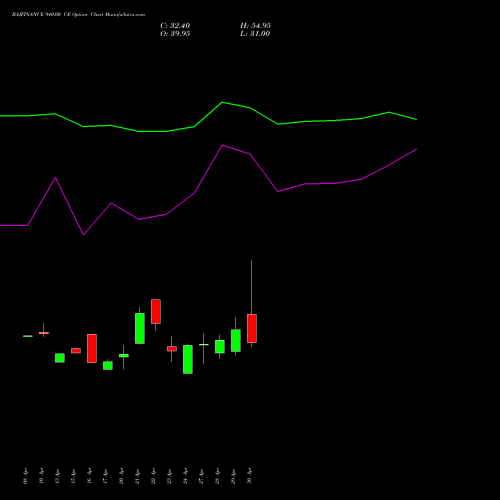Click the peak of the purple line
Screen dimensions: 500x500
pyautogui.click(x=223, y=145)
